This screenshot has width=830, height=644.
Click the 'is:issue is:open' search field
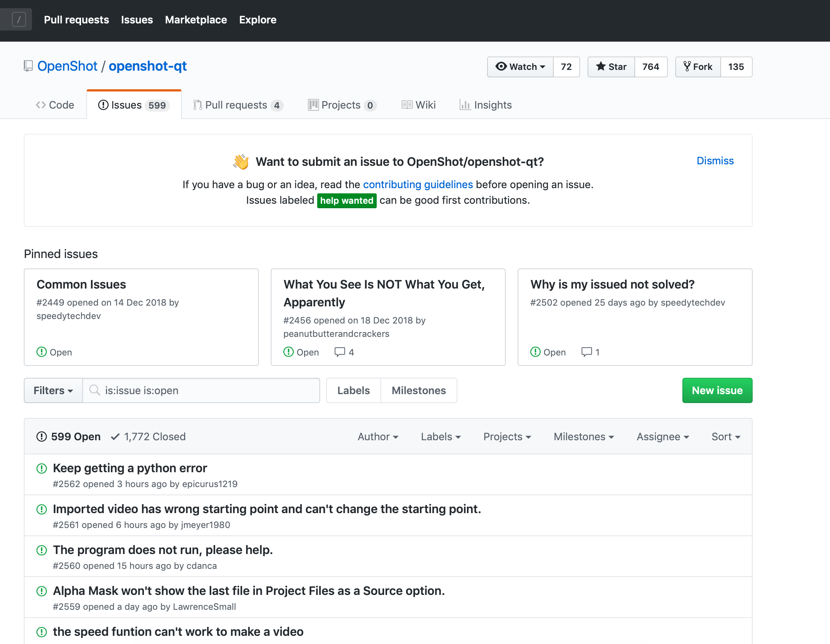click(202, 390)
